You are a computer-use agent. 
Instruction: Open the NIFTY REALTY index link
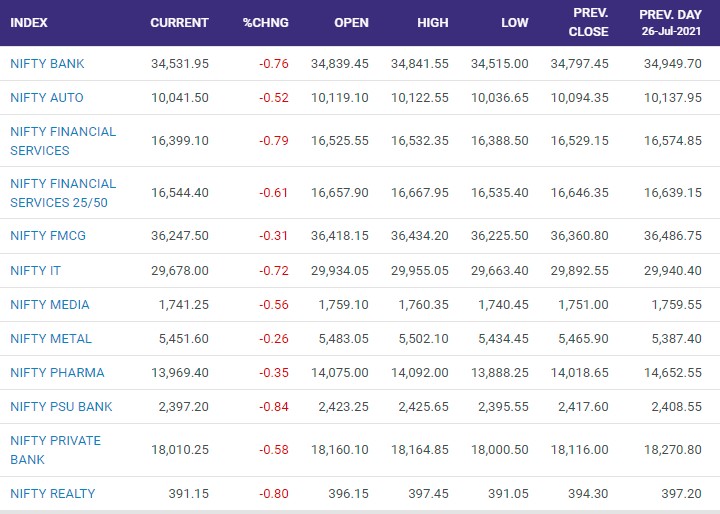pyautogui.click(x=53, y=493)
